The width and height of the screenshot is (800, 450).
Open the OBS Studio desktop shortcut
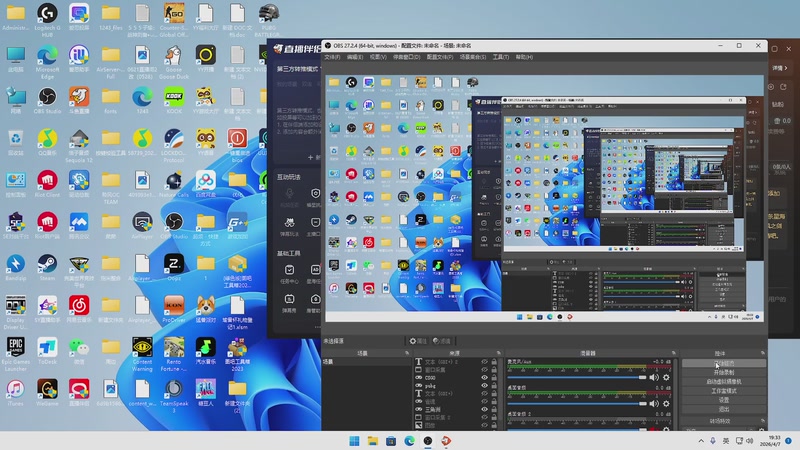(47, 98)
